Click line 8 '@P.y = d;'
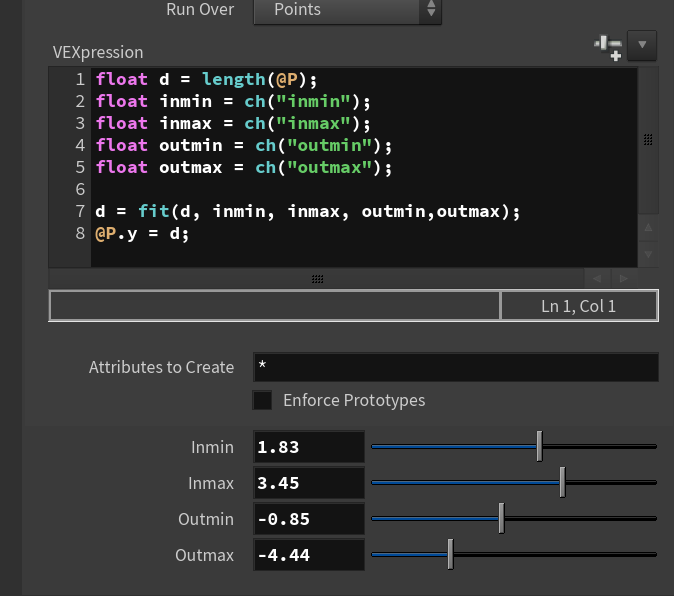674x596 pixels. 142,233
